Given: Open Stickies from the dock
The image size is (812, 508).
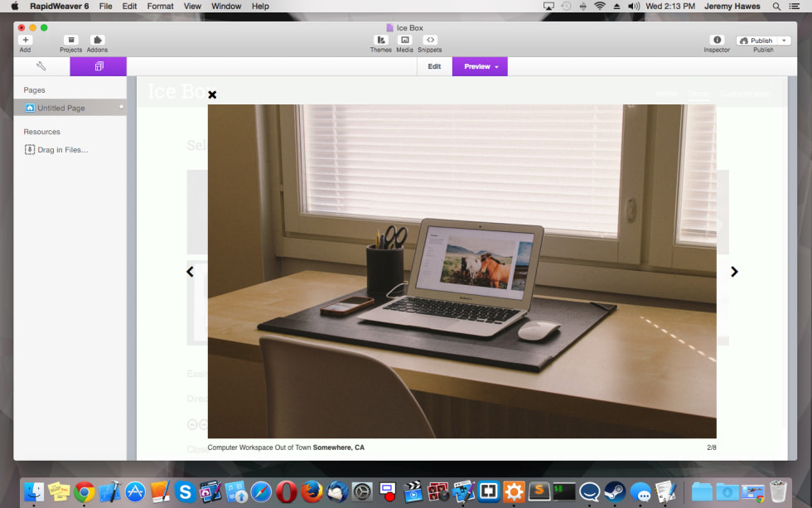Looking at the screenshot, I should (x=59, y=491).
